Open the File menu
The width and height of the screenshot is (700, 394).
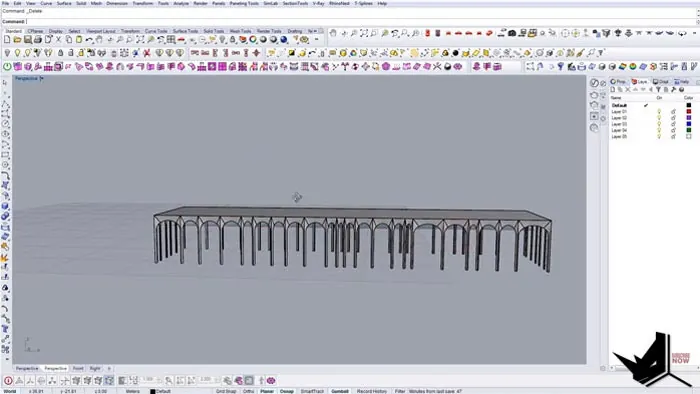(x=5, y=3)
